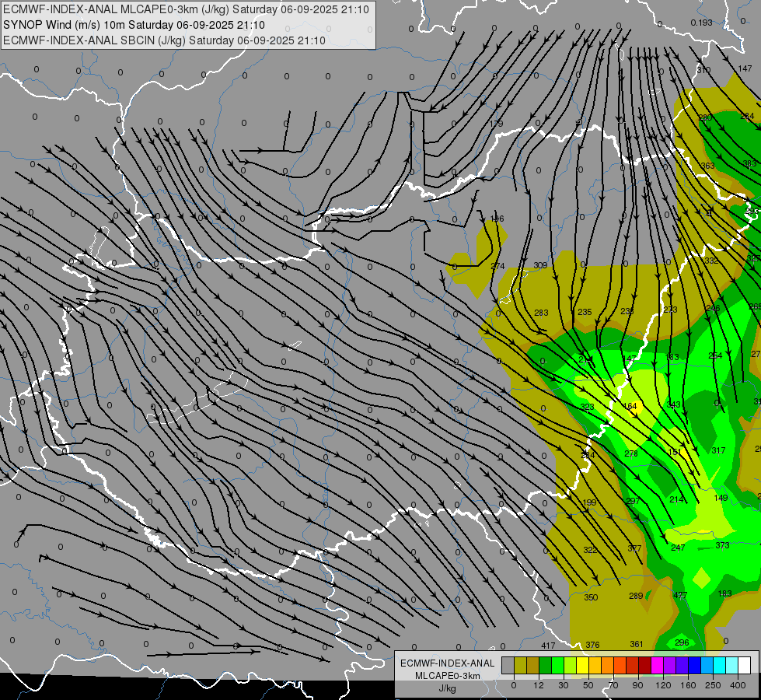Screen dimensions: 761x700
Task: Click the legend unit label J/kg
Action: click(448, 689)
